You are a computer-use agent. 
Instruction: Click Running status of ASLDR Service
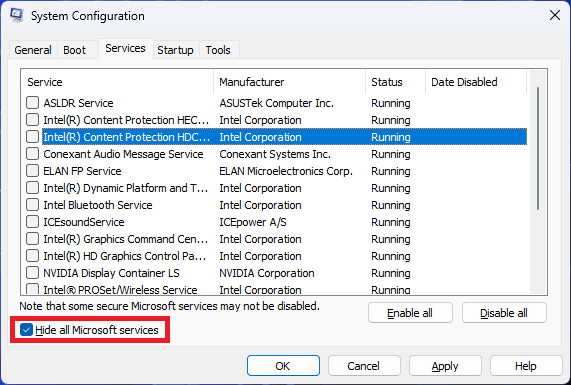(391, 103)
